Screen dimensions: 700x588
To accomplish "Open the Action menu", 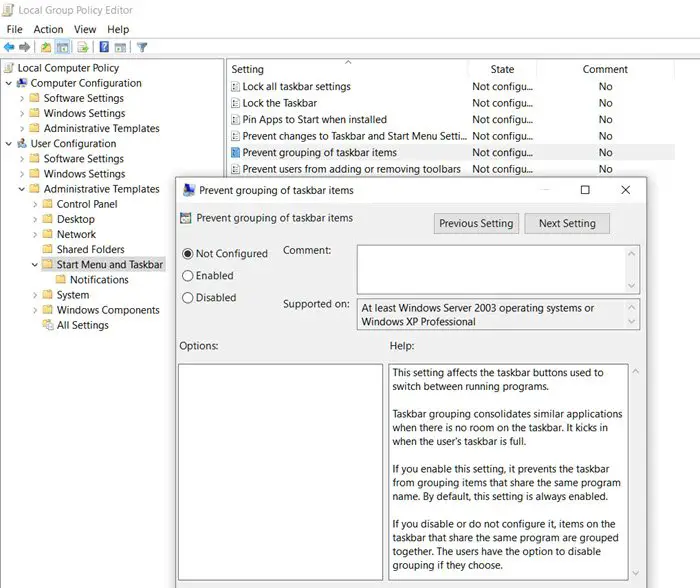I will tap(48, 30).
